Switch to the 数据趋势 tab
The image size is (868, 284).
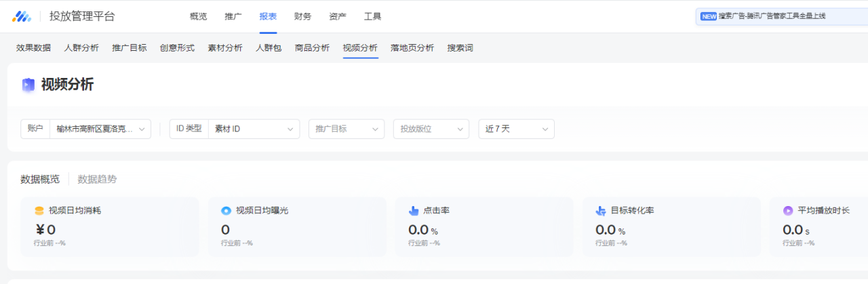pyautogui.click(x=97, y=179)
